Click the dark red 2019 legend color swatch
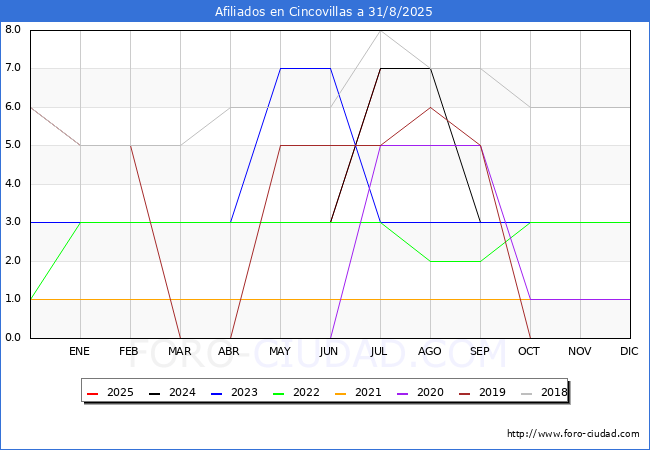This screenshot has width=650, height=450. pyautogui.click(x=464, y=393)
